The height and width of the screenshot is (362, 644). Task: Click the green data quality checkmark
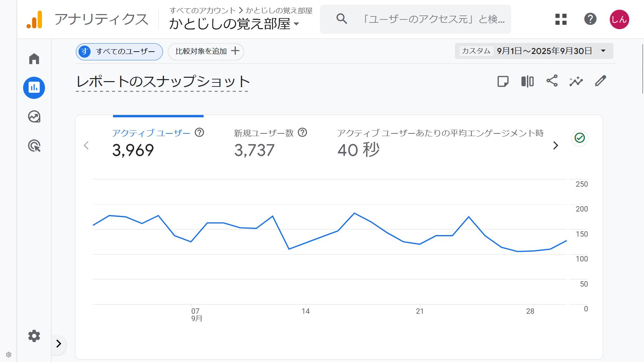(580, 138)
